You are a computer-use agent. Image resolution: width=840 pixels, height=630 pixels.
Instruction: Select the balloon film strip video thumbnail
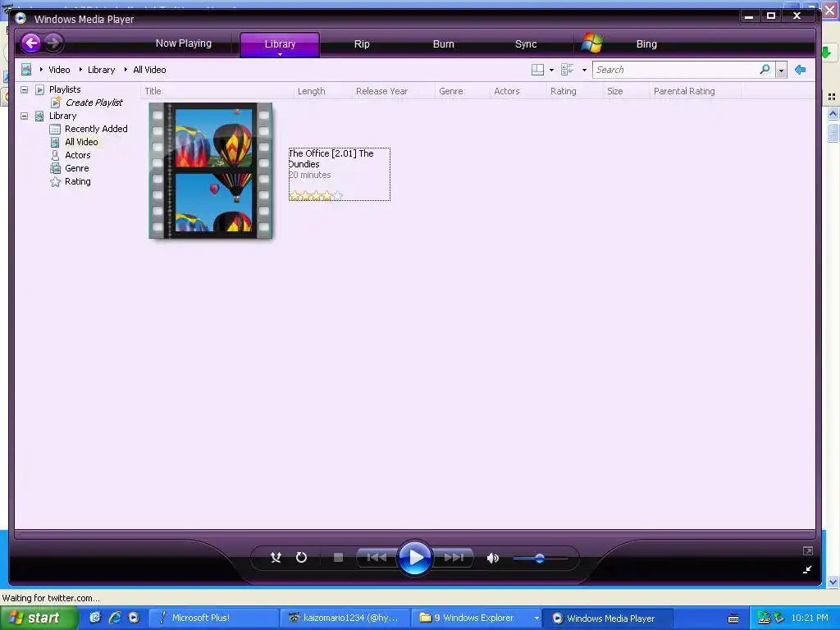coord(211,171)
